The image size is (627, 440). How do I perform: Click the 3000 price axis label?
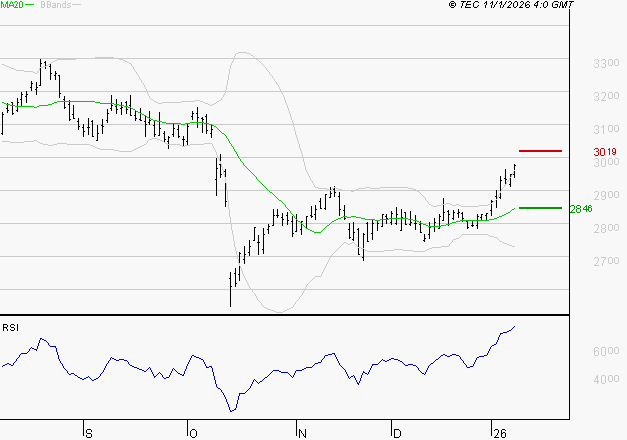pyautogui.click(x=606, y=162)
